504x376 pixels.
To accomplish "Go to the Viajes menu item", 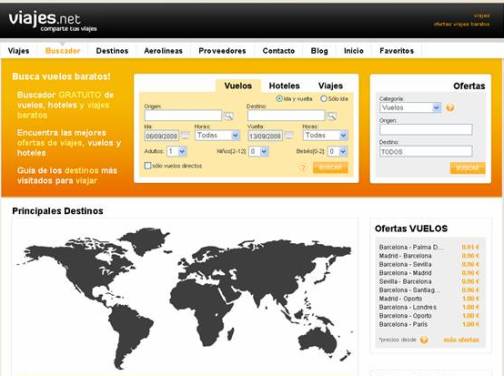I will coord(19,51).
